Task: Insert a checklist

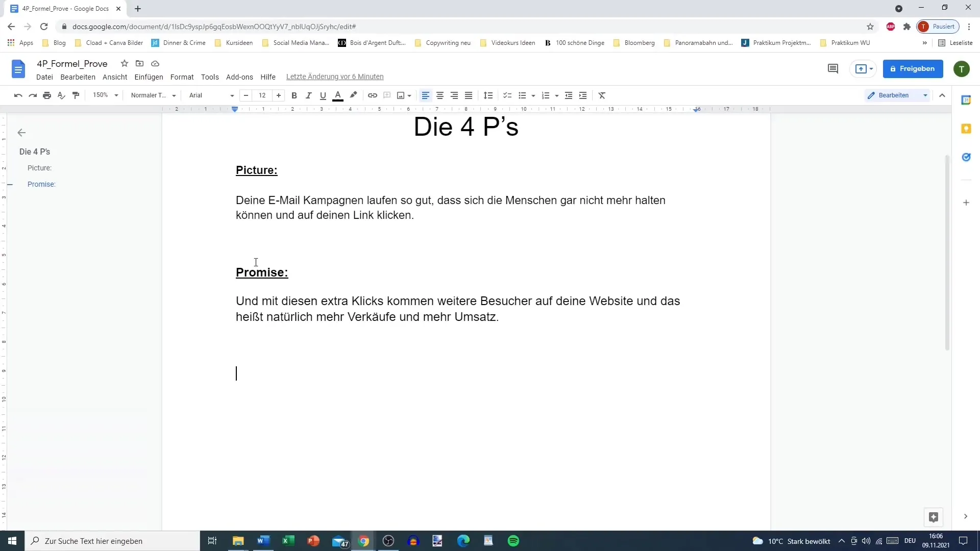Action: (x=507, y=95)
